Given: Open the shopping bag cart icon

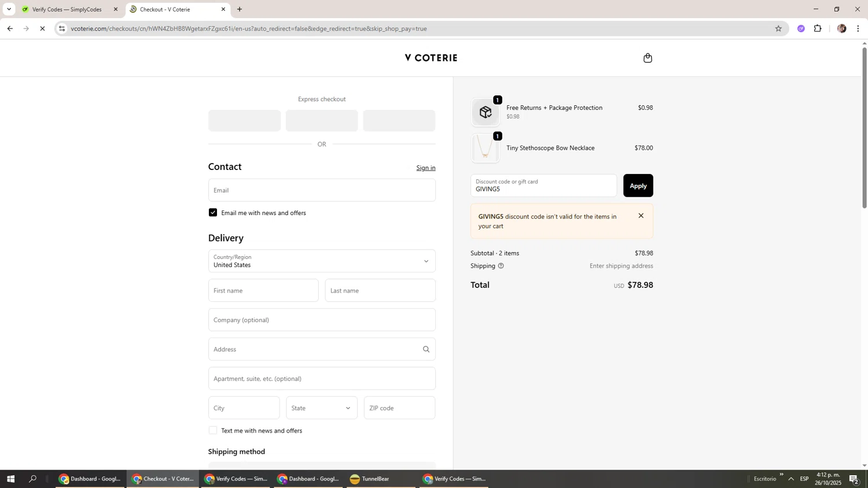Looking at the screenshot, I should (648, 58).
